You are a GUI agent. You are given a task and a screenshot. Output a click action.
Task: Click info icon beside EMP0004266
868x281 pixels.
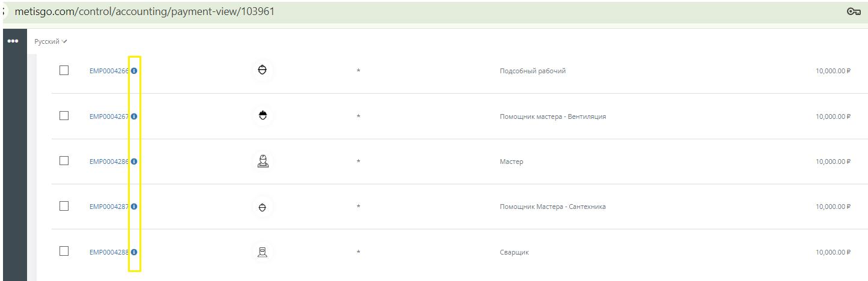[x=134, y=71]
